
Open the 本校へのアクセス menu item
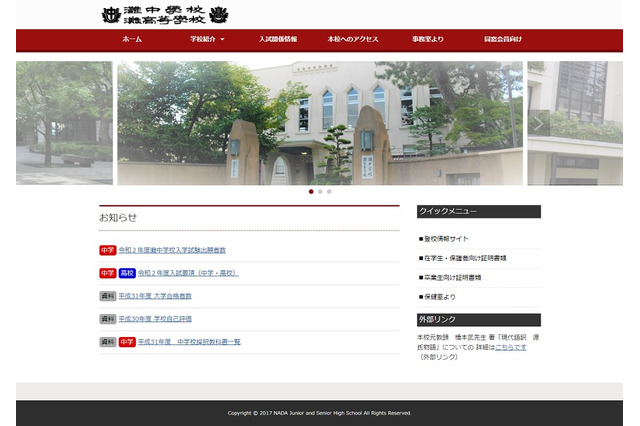(353, 39)
